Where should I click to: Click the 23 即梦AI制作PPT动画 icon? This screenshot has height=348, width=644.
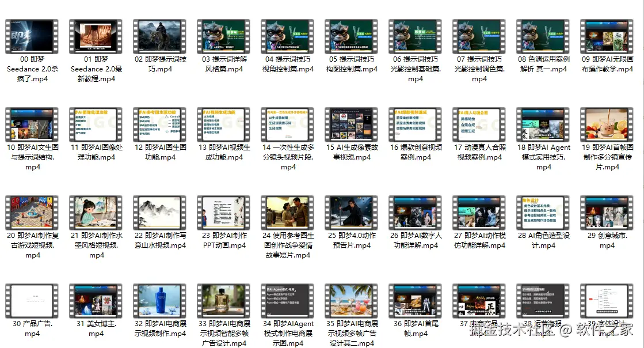click(224, 213)
